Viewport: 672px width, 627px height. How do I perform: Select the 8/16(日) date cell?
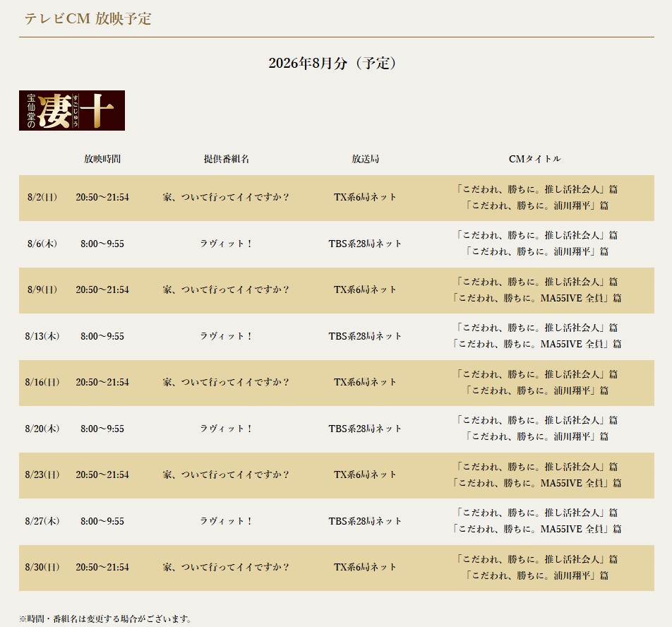pyautogui.click(x=42, y=382)
